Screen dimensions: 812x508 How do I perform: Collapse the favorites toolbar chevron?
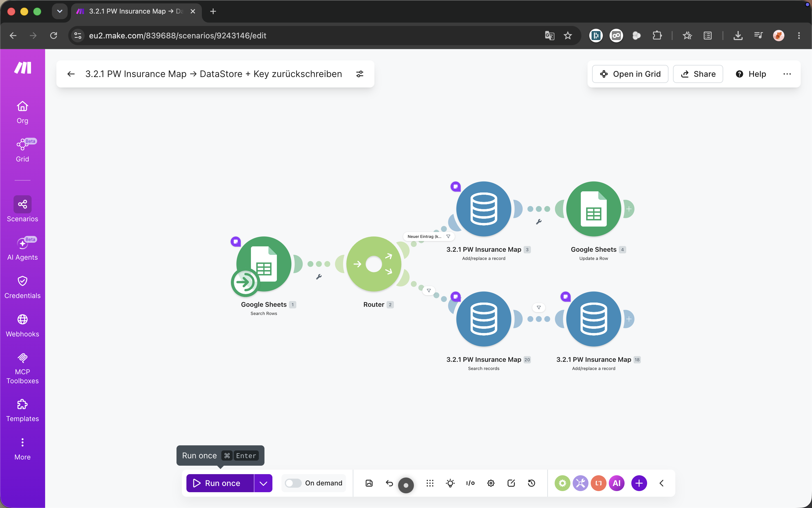pyautogui.click(x=661, y=483)
